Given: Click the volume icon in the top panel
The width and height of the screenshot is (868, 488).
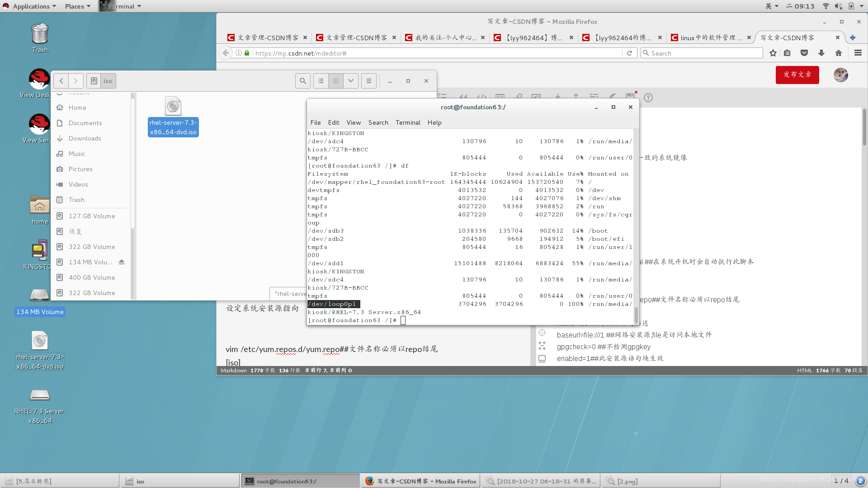Looking at the screenshot, I should coord(838,6).
